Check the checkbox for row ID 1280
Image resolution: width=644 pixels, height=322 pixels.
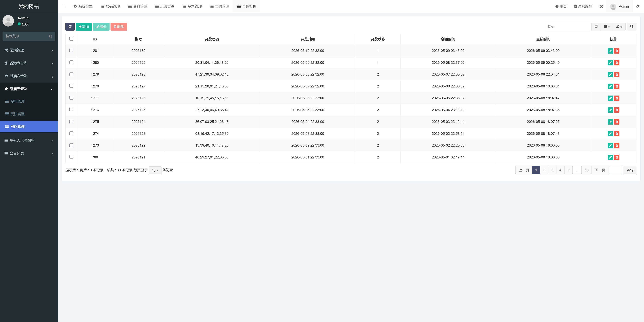pos(71,62)
